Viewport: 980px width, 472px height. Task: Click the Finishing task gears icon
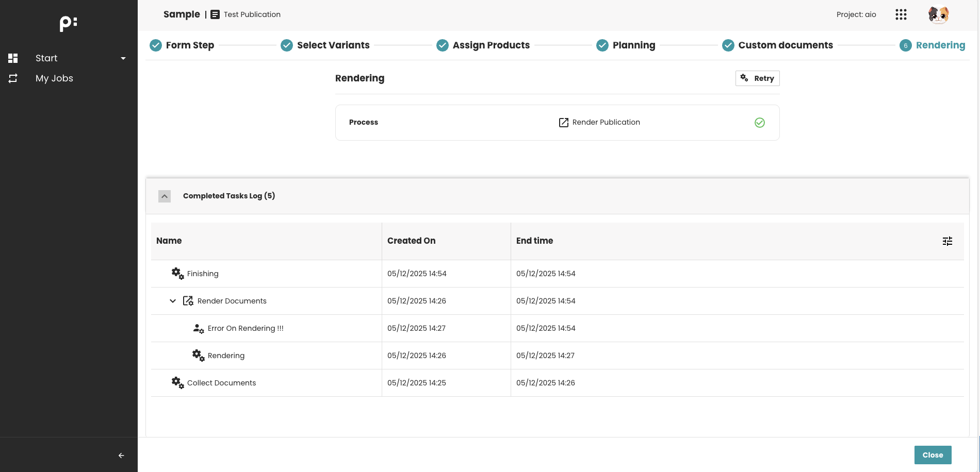click(x=177, y=274)
